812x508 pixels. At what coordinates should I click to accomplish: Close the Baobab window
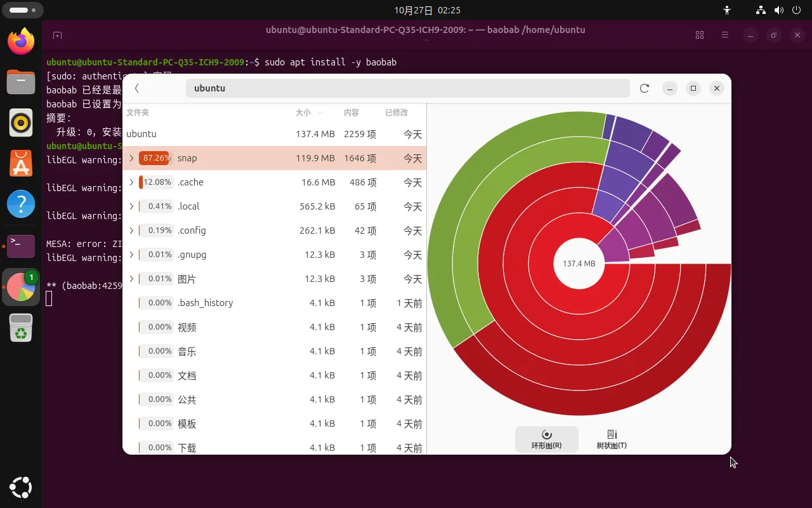coord(717,88)
